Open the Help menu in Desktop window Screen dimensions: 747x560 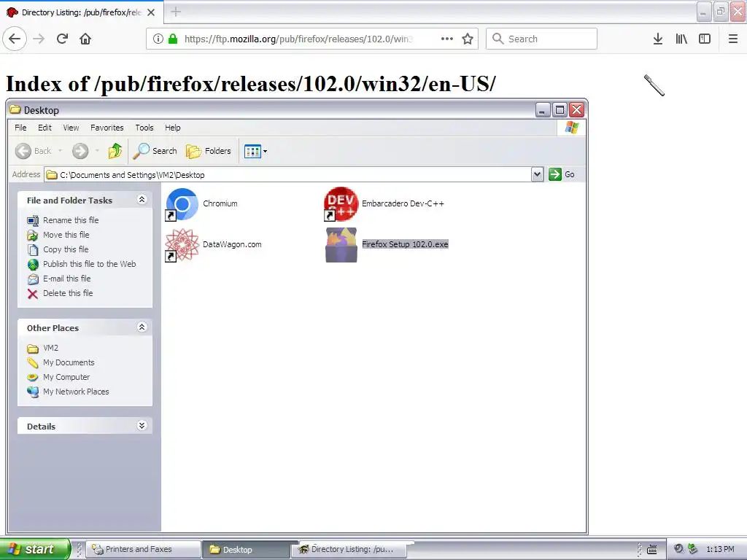pyautogui.click(x=172, y=128)
